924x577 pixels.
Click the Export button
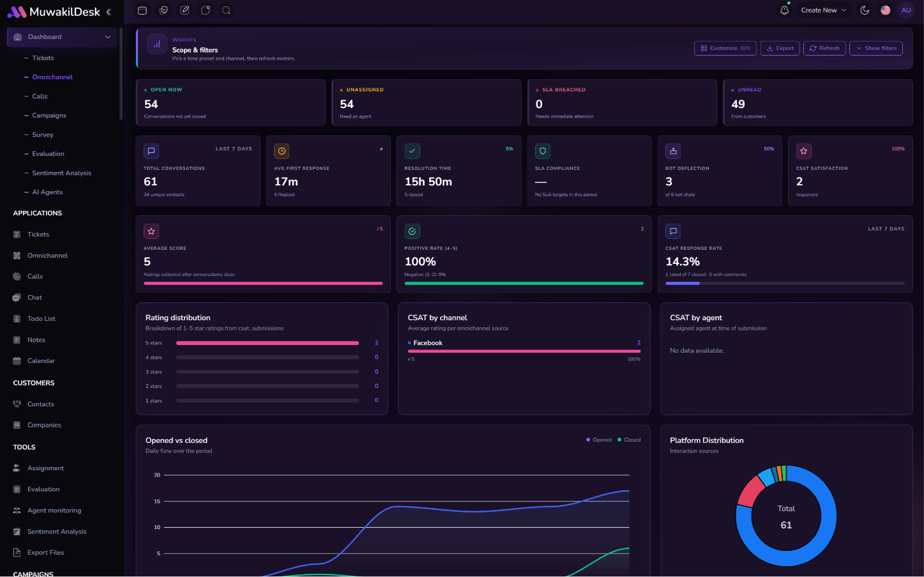point(780,48)
